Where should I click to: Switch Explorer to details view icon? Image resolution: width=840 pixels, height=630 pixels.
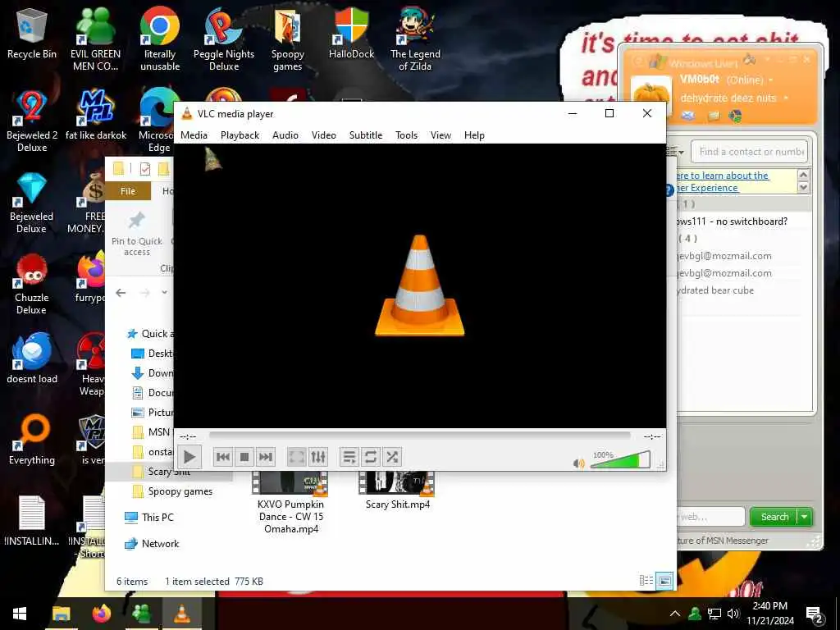coord(646,581)
